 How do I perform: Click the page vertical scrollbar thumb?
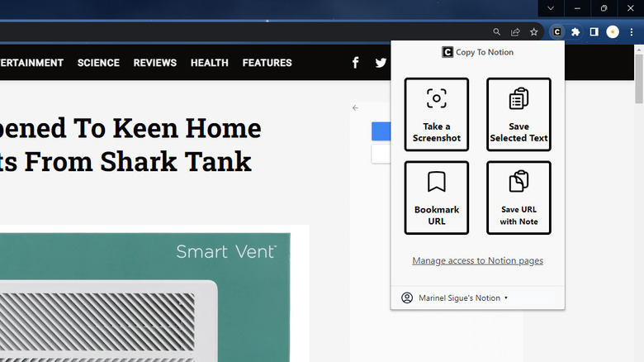tap(639, 79)
